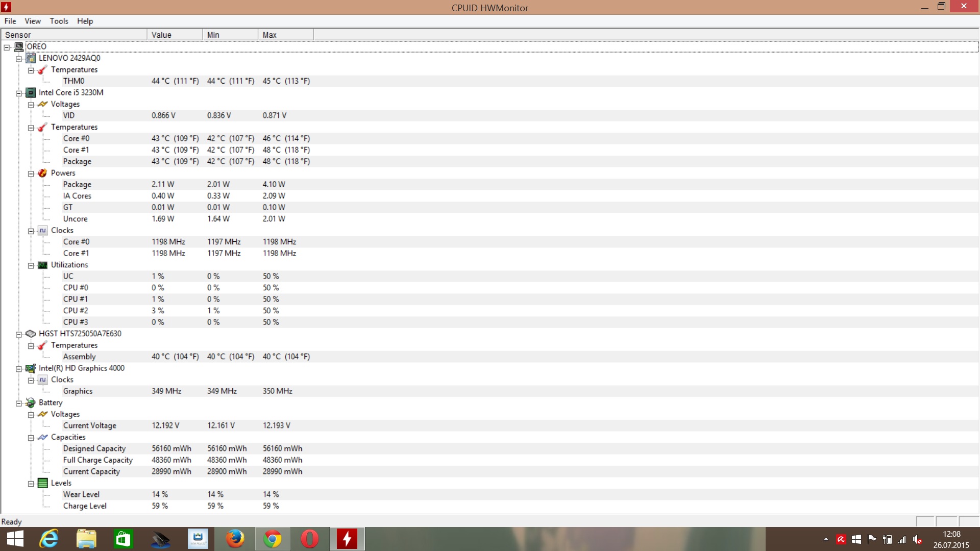Open the View menu

pos(33,21)
